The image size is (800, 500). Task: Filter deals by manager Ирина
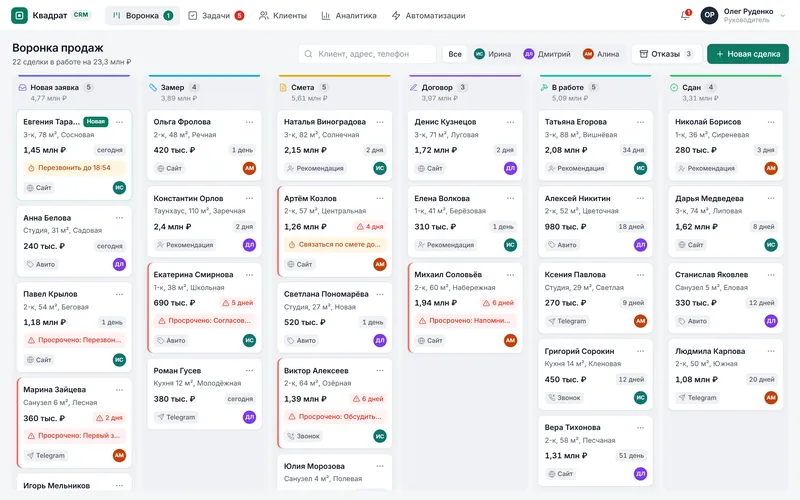pos(492,54)
